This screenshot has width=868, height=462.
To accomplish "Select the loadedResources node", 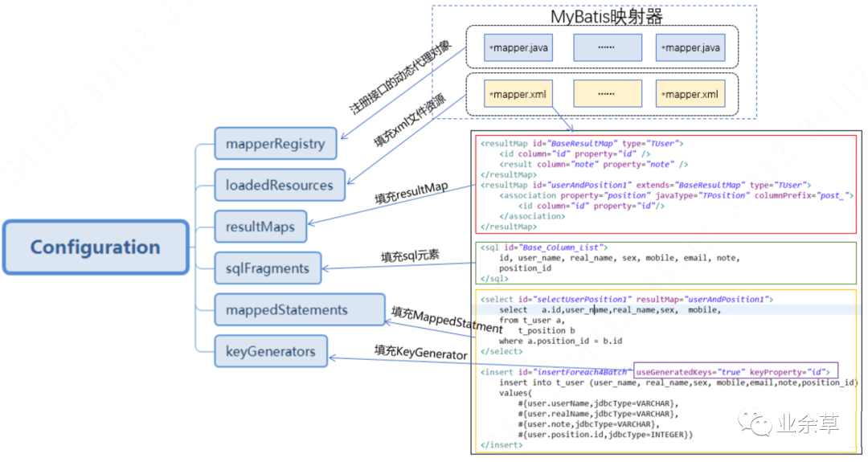I will click(280, 185).
